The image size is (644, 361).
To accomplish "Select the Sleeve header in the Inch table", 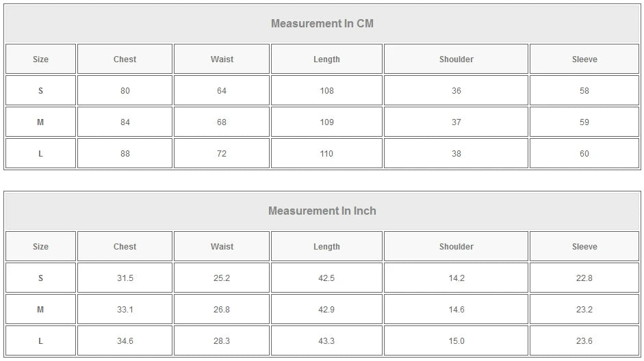I will click(584, 247).
